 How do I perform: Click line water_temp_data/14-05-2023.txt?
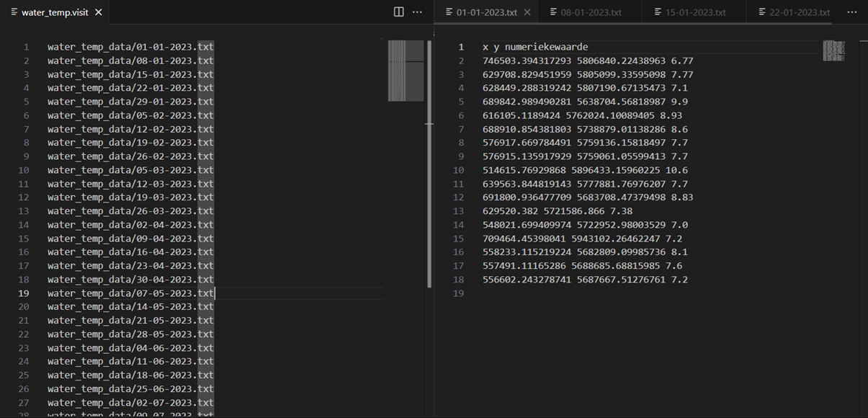tap(130, 307)
